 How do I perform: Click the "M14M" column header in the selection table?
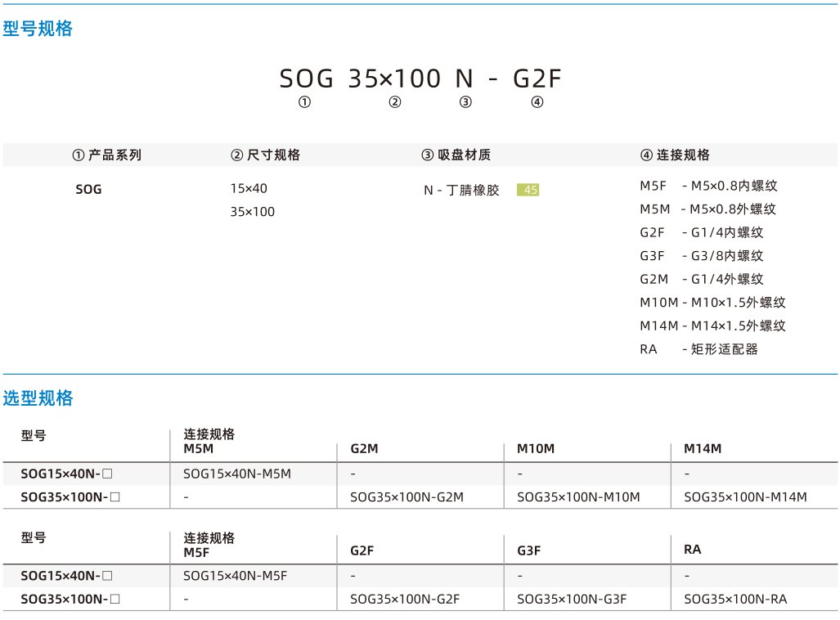pos(703,448)
